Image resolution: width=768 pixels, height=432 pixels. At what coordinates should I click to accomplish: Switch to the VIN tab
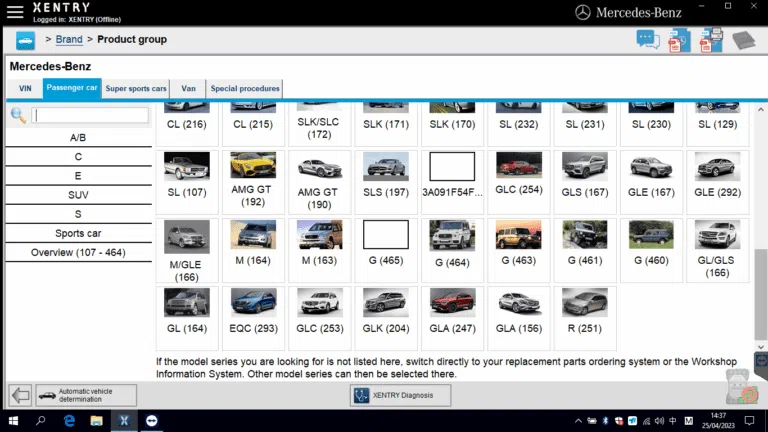coord(25,89)
